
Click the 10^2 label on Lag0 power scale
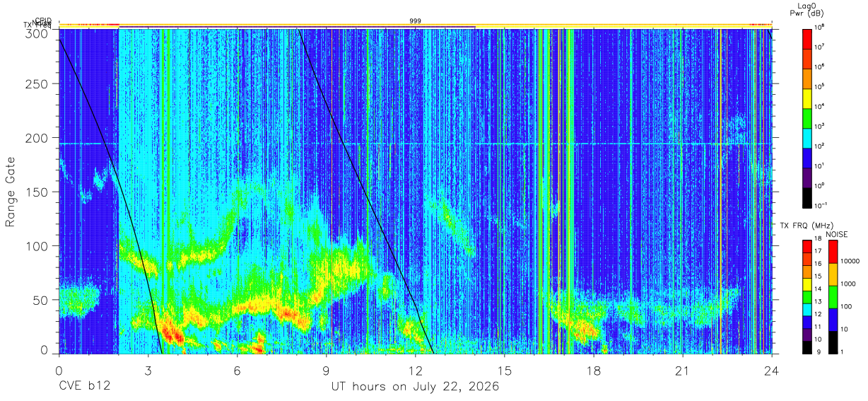click(x=819, y=146)
